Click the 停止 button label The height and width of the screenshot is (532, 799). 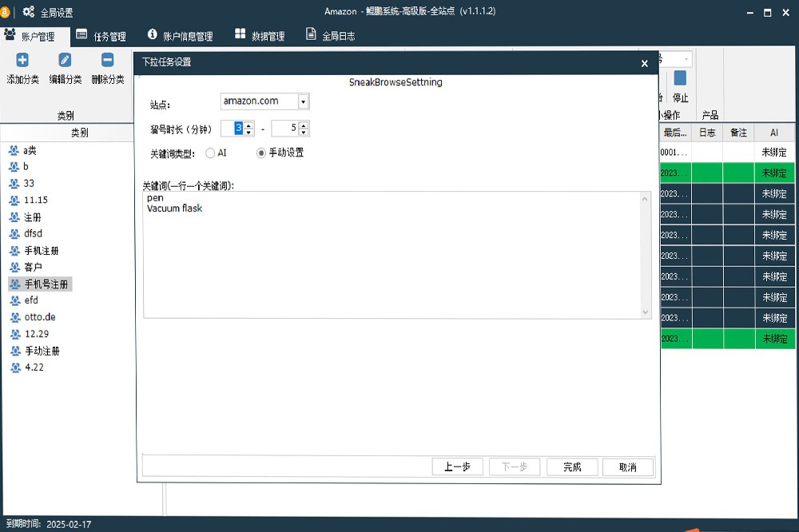[680, 97]
